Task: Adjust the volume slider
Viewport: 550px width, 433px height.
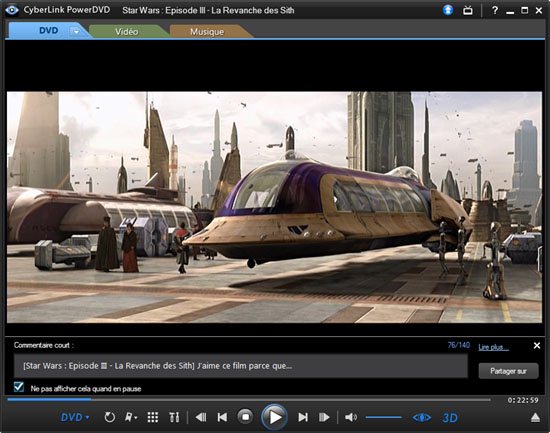Action: tap(383, 417)
